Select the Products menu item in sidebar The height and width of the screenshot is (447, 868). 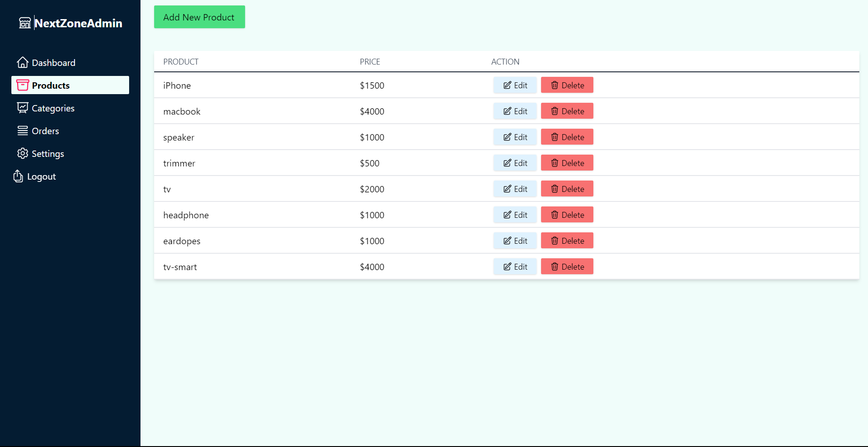point(51,85)
